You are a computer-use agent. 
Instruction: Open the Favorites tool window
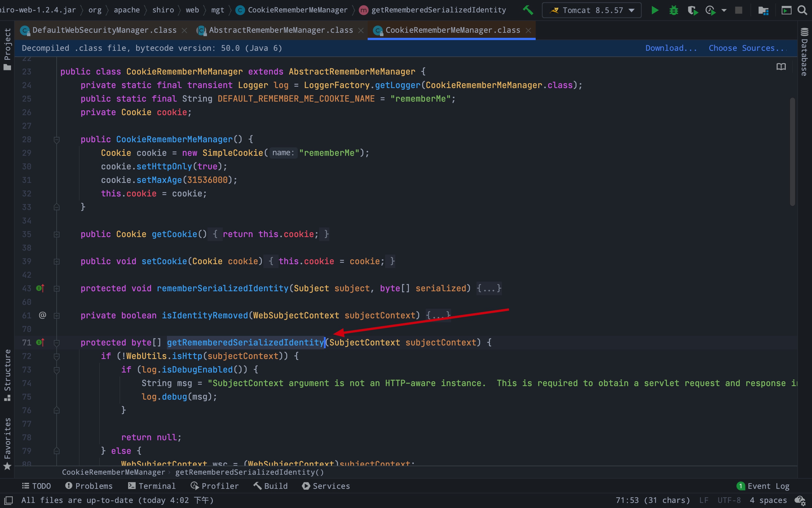tap(7, 444)
